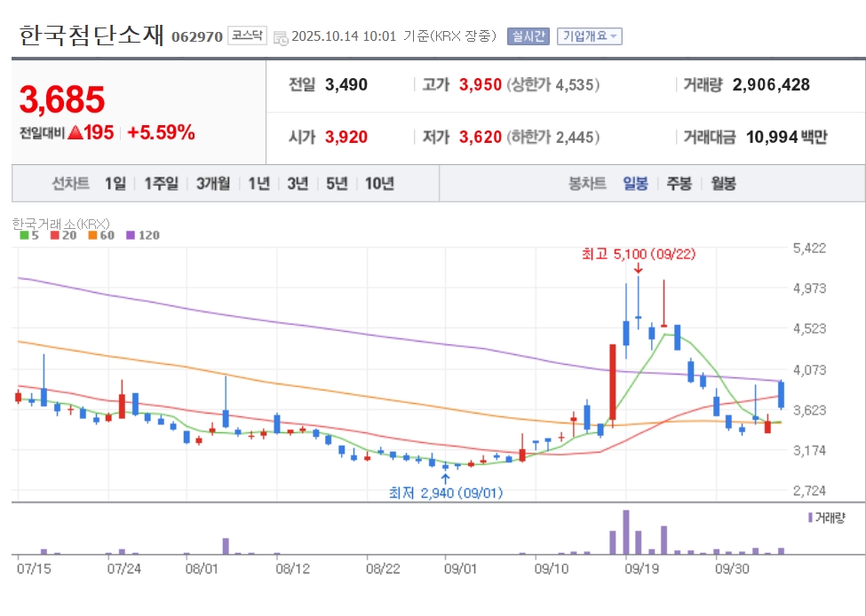Click the stock code 062970
This screenshot has height=616, width=866.
click(197, 37)
